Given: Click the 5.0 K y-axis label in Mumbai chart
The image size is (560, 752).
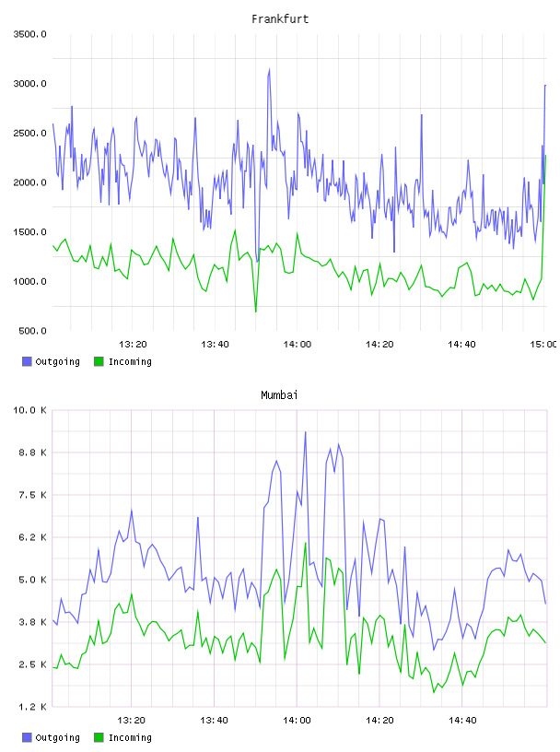Looking at the screenshot, I should coord(32,580).
